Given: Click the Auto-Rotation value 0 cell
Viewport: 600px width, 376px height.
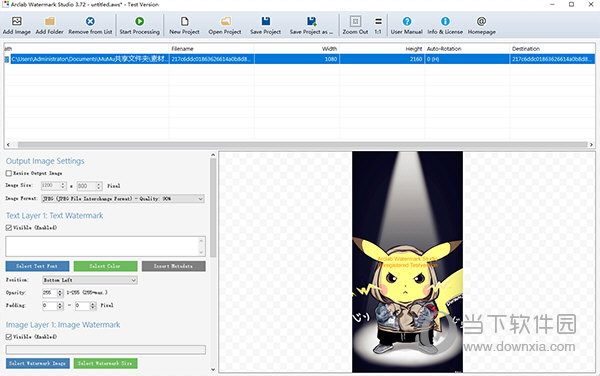Looking at the screenshot, I should coord(467,59).
